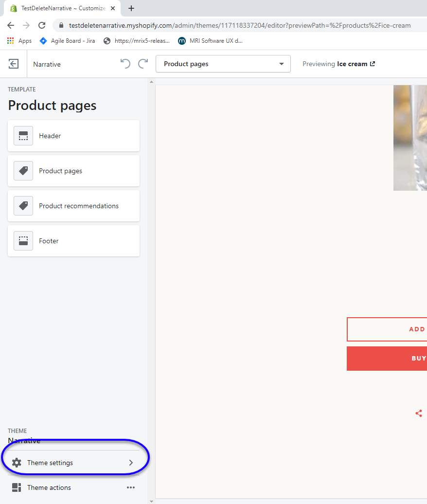
Task: Open MRI Software UX bookmark
Action: click(211, 41)
